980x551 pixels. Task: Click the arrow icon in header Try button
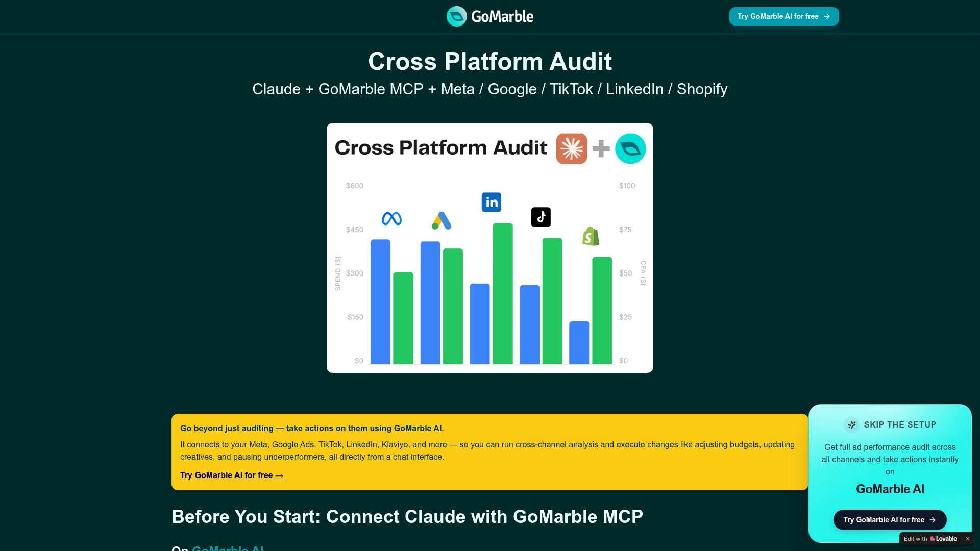(827, 16)
